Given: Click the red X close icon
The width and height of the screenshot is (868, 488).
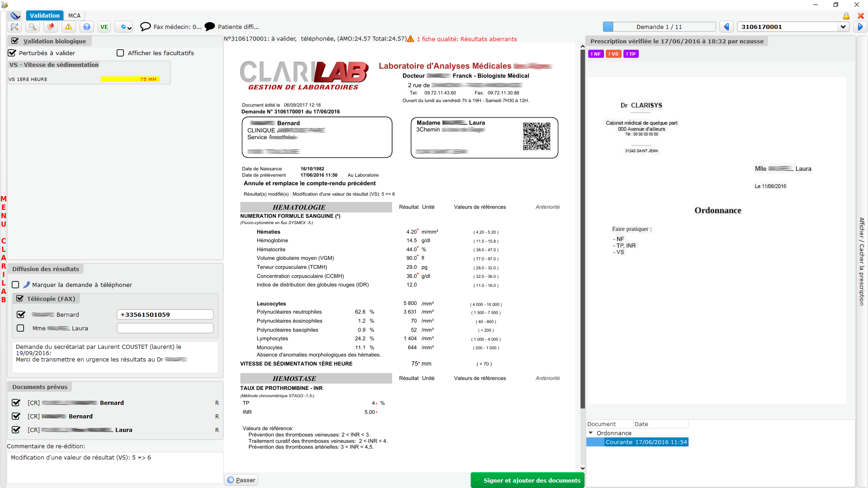Looking at the screenshot, I should pos(861,16).
